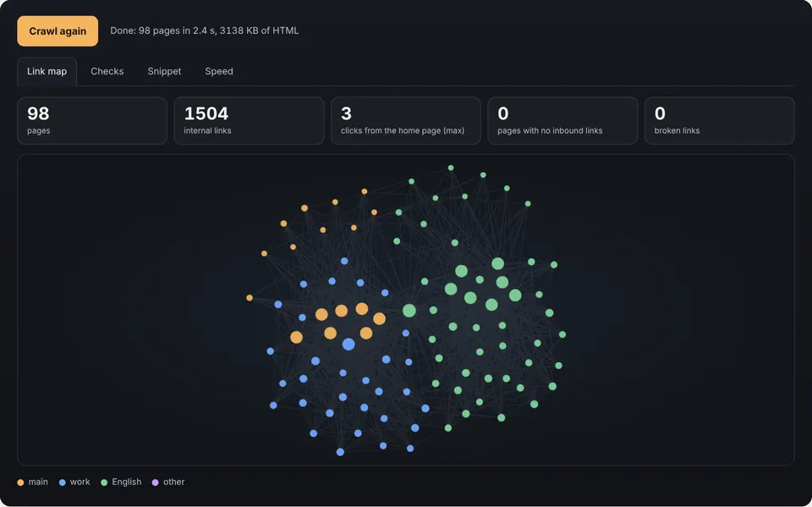The width and height of the screenshot is (812, 507).
Task: Select the clicks from the home page card
Action: click(406, 121)
